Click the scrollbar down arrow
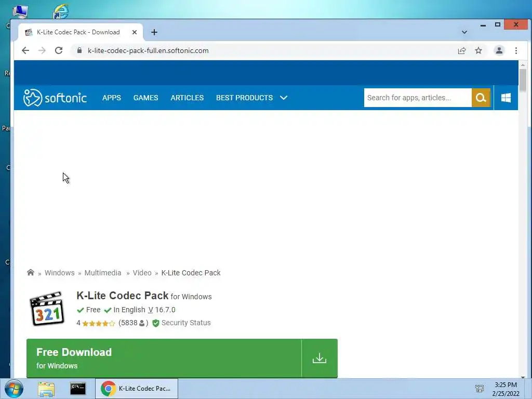This screenshot has height=399, width=532. pyautogui.click(x=523, y=377)
